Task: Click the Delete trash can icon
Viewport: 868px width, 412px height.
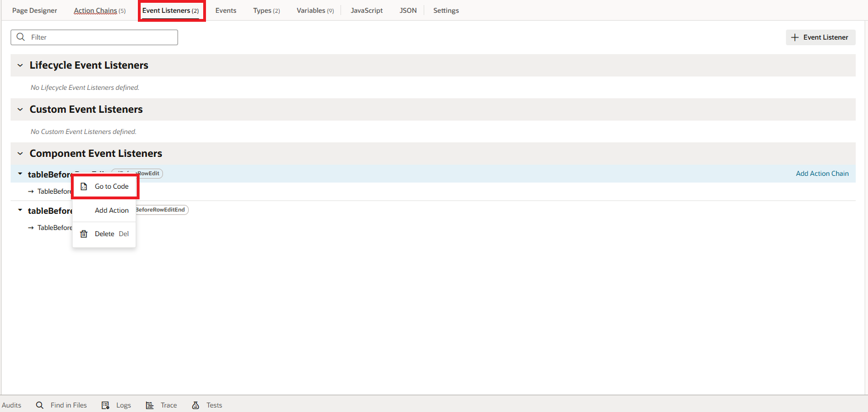Action: tap(84, 234)
